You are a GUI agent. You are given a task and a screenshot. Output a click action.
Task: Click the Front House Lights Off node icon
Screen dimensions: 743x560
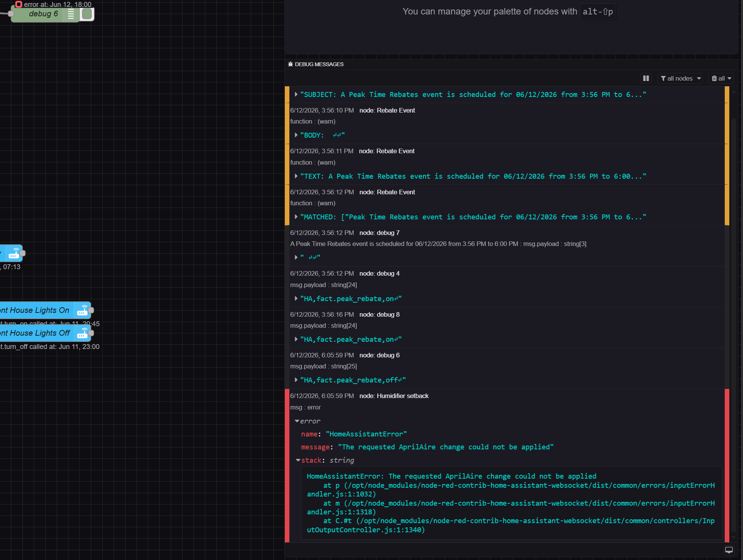[82, 333]
